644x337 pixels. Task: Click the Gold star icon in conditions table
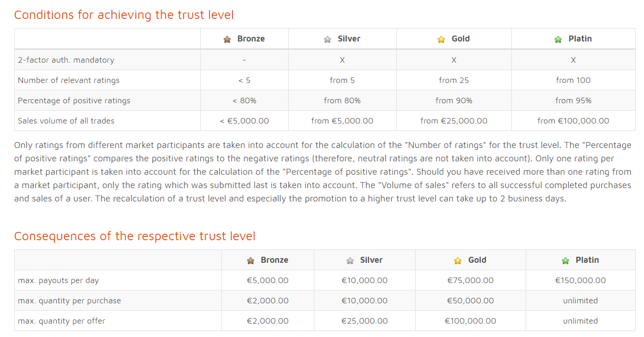[x=441, y=40]
